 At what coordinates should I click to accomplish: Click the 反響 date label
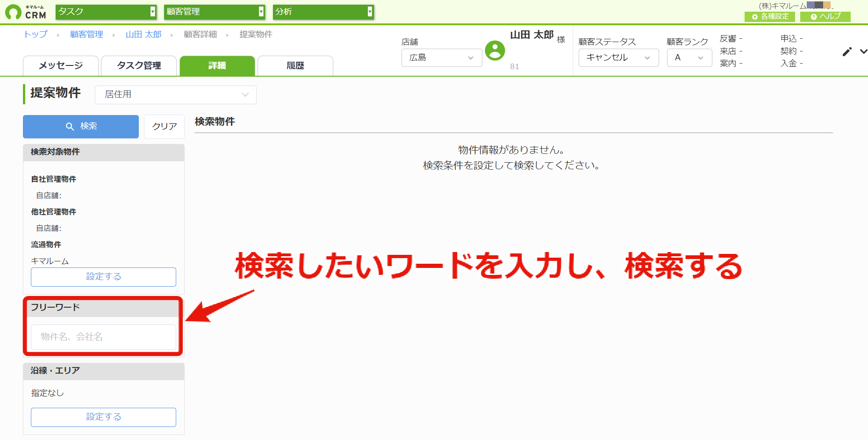click(728, 39)
